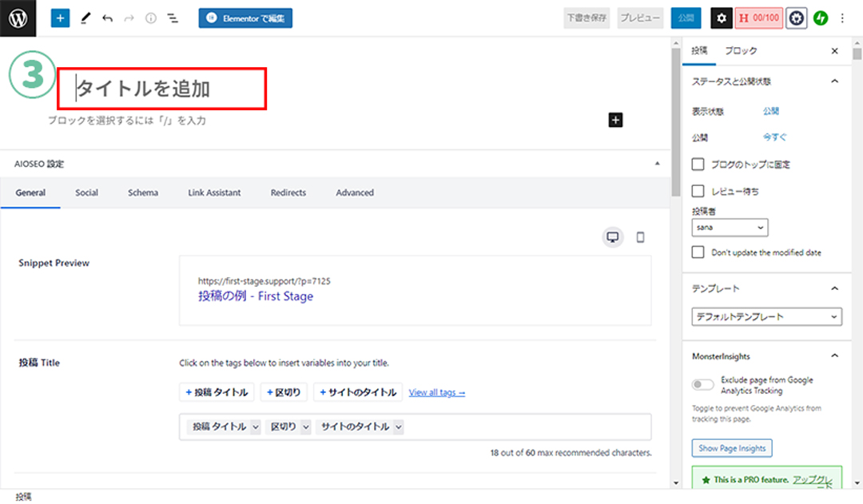This screenshot has height=504, width=863.
Task: Open the block inserter plus button
Action: pyautogui.click(x=60, y=18)
